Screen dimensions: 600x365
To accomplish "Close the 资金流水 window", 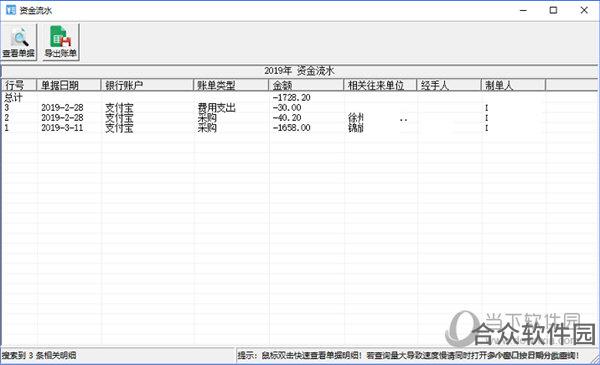I will tap(584, 10).
